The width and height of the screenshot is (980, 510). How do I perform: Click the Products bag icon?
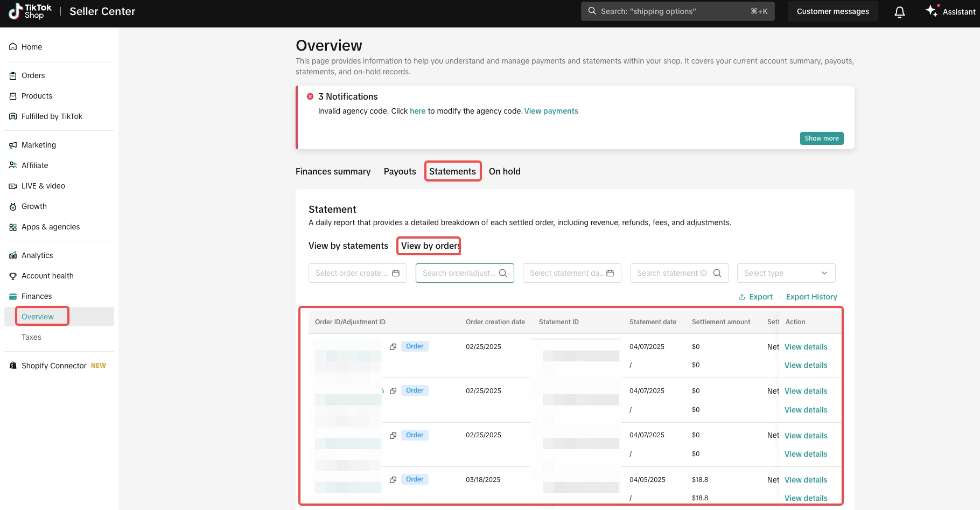tap(13, 96)
